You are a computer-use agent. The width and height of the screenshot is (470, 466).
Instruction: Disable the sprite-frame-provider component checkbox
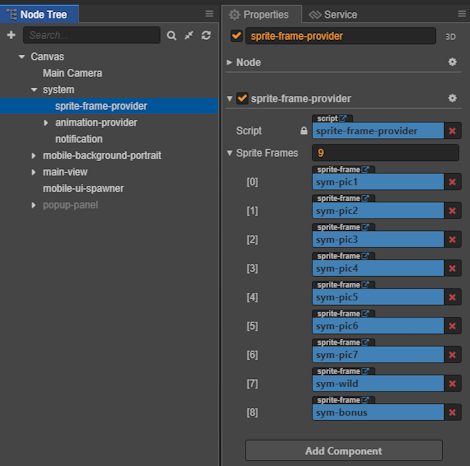coord(242,98)
